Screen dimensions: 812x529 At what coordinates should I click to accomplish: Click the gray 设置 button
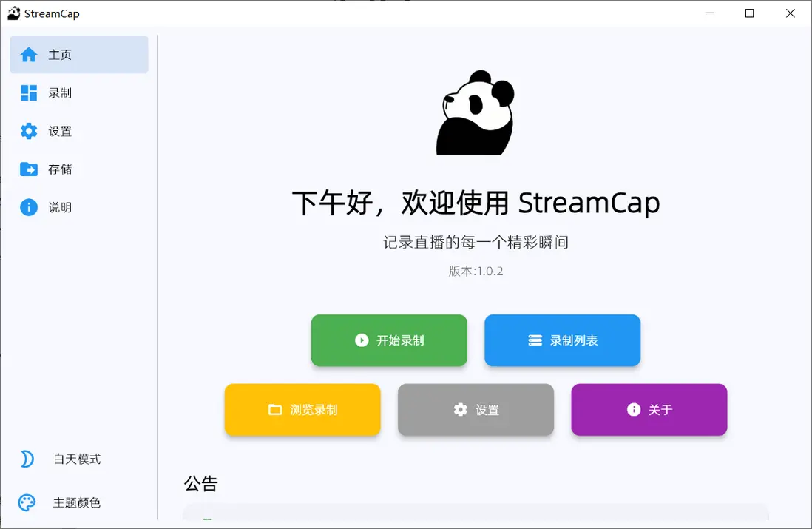(476, 410)
